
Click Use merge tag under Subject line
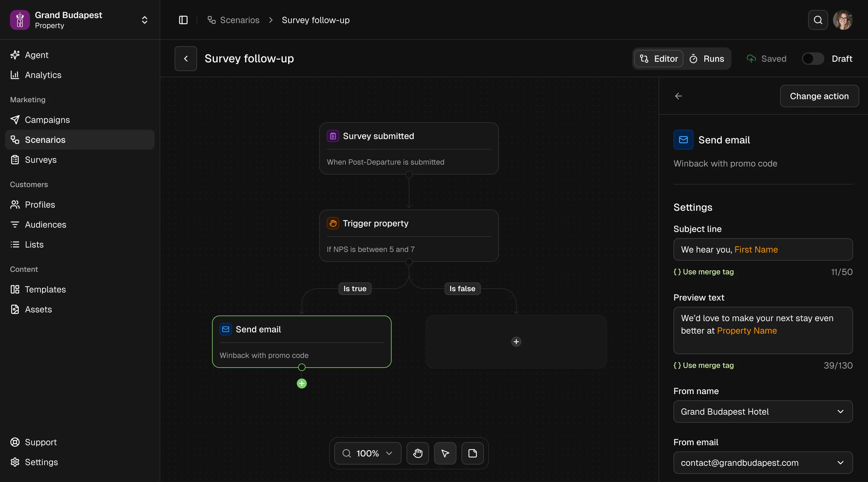point(703,272)
